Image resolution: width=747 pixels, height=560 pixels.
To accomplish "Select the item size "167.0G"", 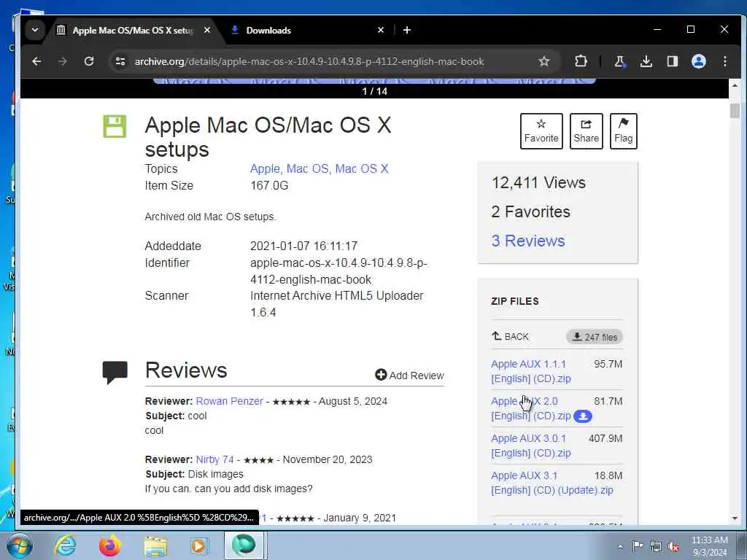I will coord(269,185).
